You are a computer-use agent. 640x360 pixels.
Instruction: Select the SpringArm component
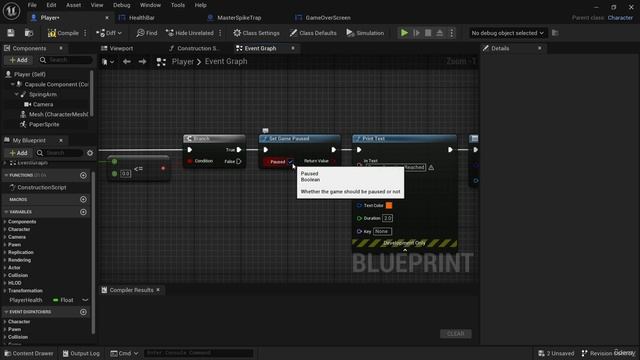[x=43, y=94]
